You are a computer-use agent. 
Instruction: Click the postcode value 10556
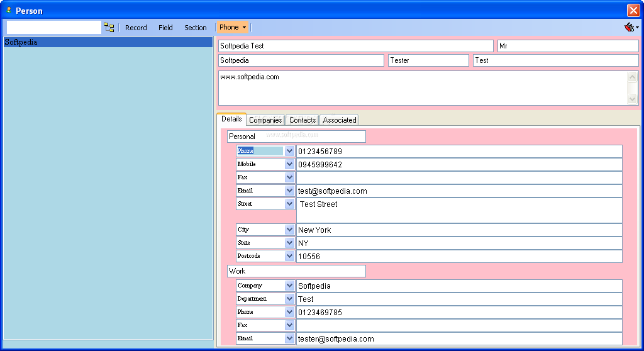pyautogui.click(x=459, y=256)
